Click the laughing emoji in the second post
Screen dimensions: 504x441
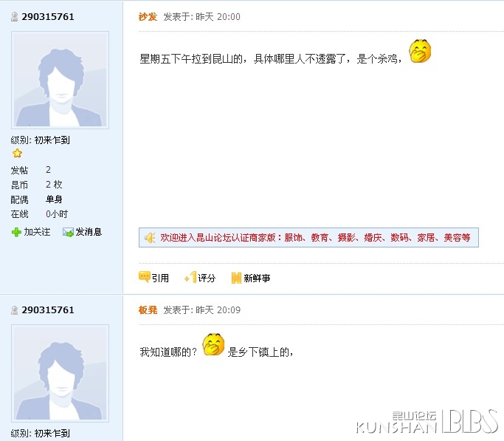[x=213, y=344]
